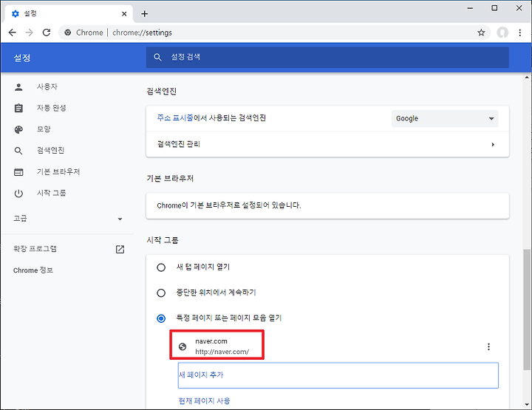This screenshot has width=532, height=410.
Task: Click 현재 페이지 사용 link
Action: tap(204, 401)
